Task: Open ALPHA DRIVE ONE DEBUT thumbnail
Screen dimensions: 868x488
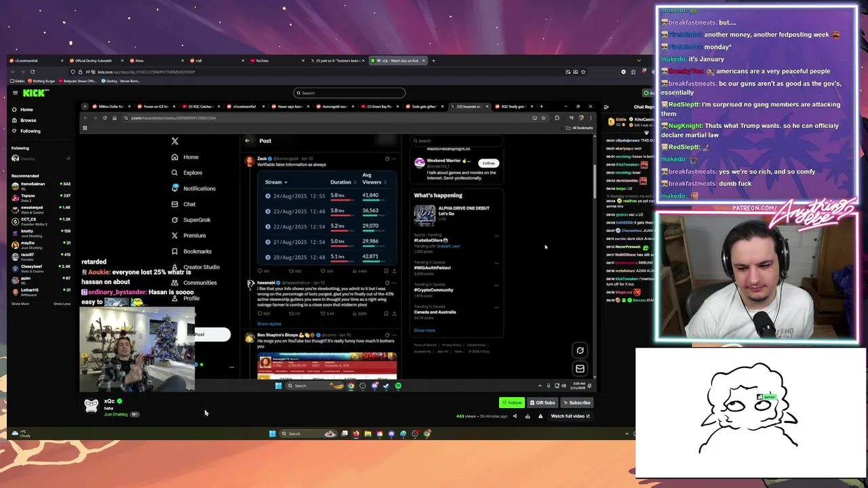Action: 425,216
